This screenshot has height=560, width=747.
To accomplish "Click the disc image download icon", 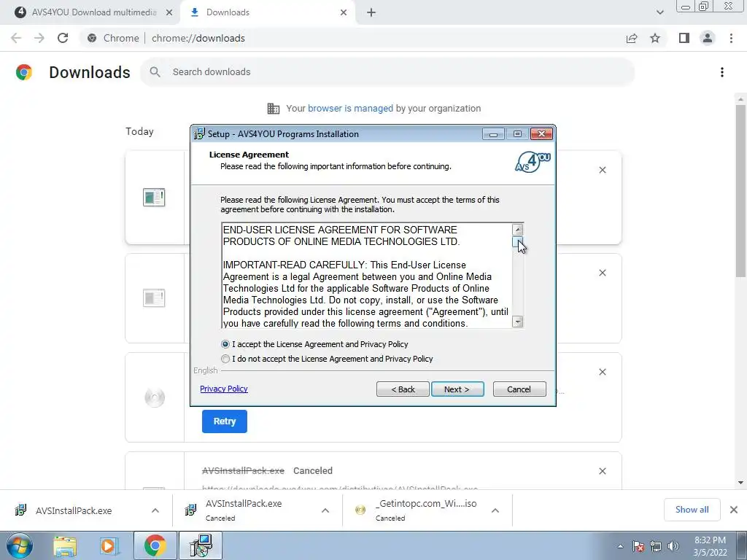I will pos(155,397).
